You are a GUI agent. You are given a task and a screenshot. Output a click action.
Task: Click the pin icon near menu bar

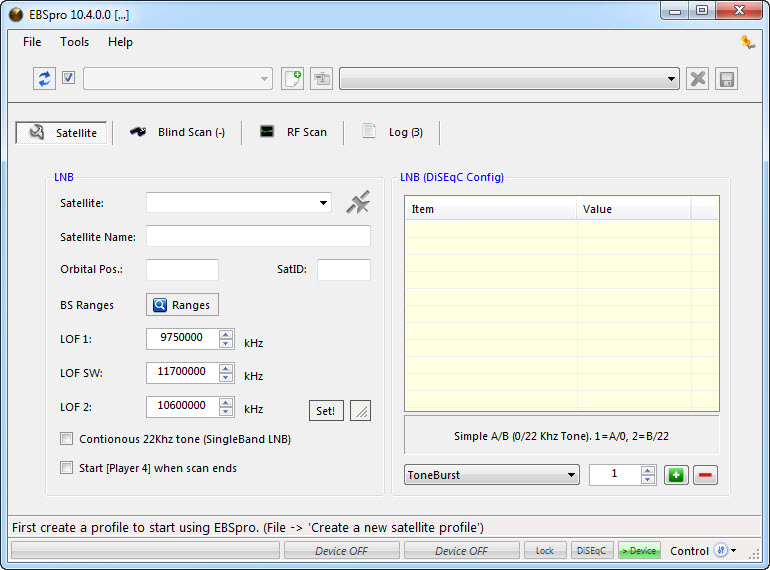tap(747, 42)
